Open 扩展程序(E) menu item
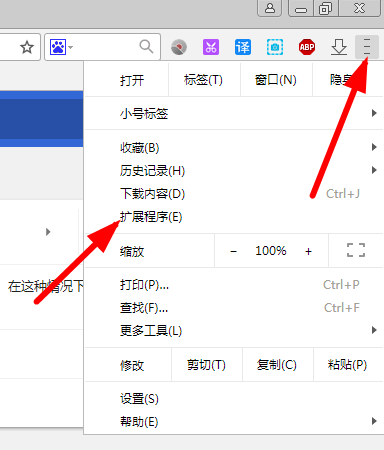The image size is (384, 450). point(234,217)
